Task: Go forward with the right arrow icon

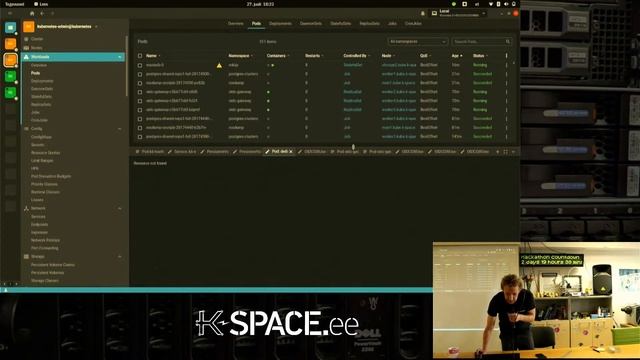Action: [52, 13]
